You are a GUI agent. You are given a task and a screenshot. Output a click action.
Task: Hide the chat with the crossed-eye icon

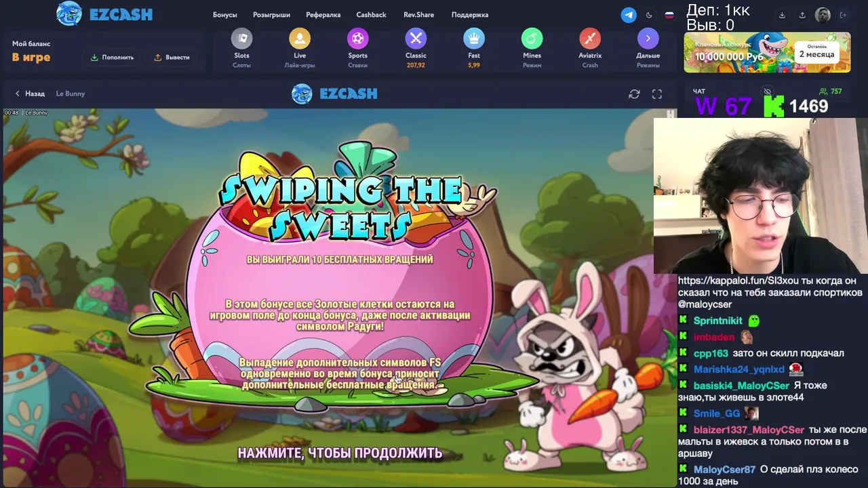[x=767, y=91]
